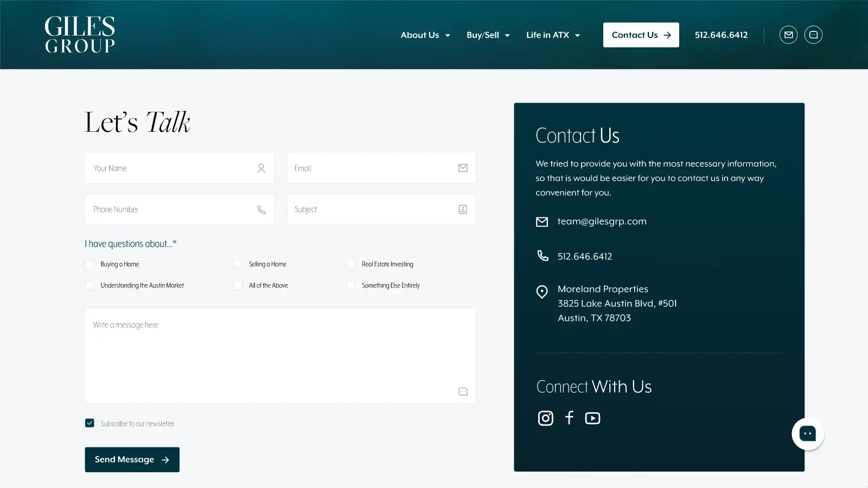Viewport: 868px width, 488px height.
Task: Click chat bubble icon in message box
Action: tap(463, 391)
